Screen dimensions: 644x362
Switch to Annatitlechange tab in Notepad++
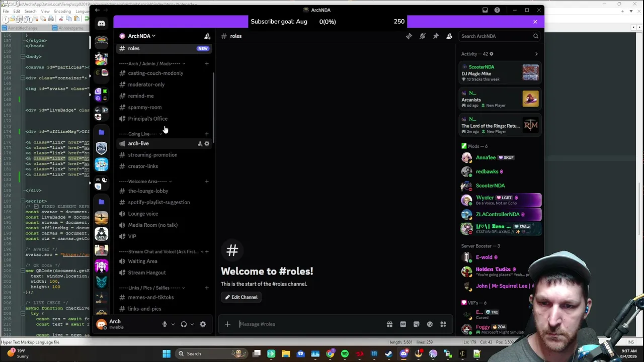click(x=26, y=28)
